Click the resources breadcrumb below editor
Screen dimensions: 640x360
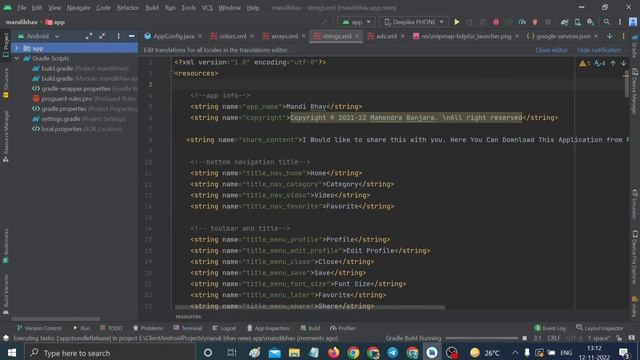(188, 316)
